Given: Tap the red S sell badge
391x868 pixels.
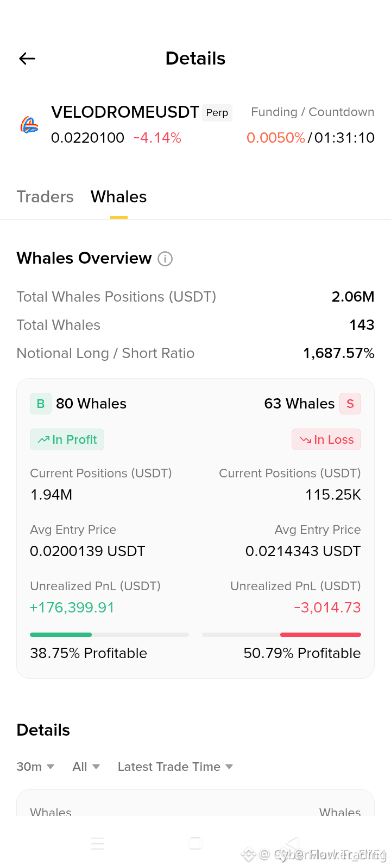Looking at the screenshot, I should coord(350,404).
